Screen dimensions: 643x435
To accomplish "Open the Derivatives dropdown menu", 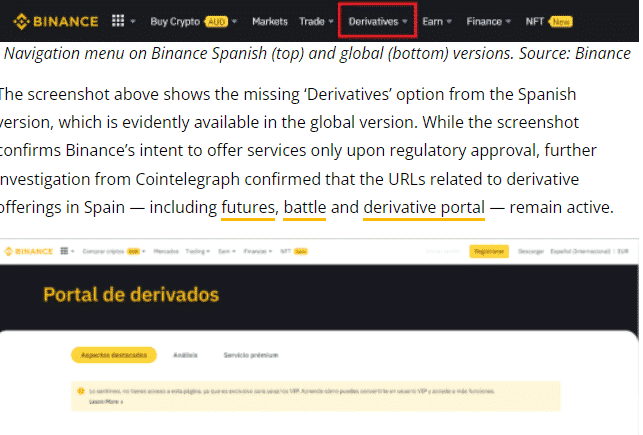I will (x=378, y=21).
